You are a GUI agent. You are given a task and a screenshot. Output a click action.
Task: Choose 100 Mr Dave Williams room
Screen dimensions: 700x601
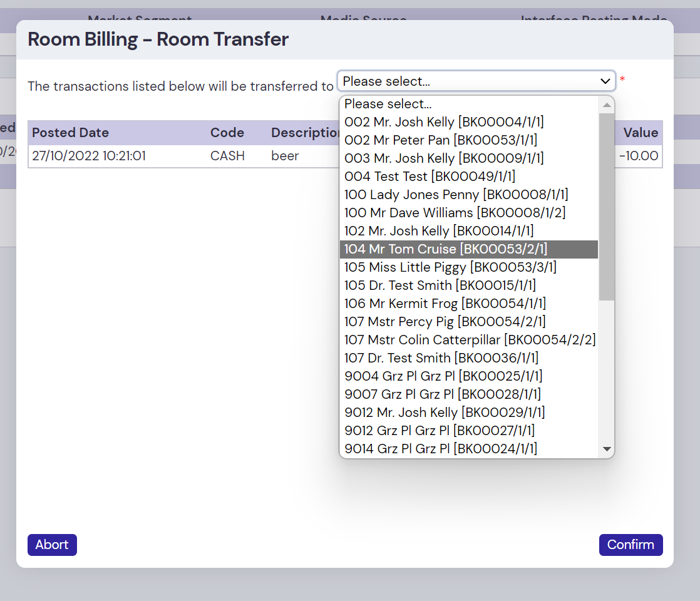coord(455,213)
